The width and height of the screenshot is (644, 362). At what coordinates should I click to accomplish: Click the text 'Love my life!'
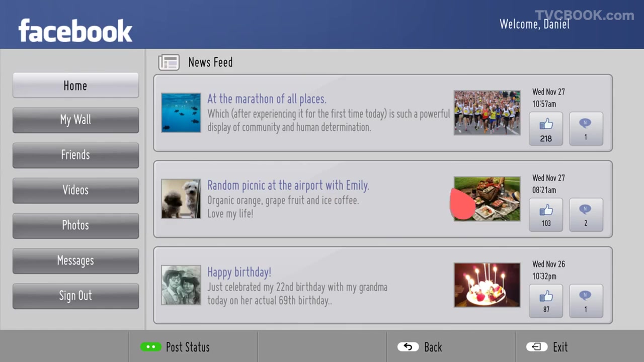coord(230,214)
